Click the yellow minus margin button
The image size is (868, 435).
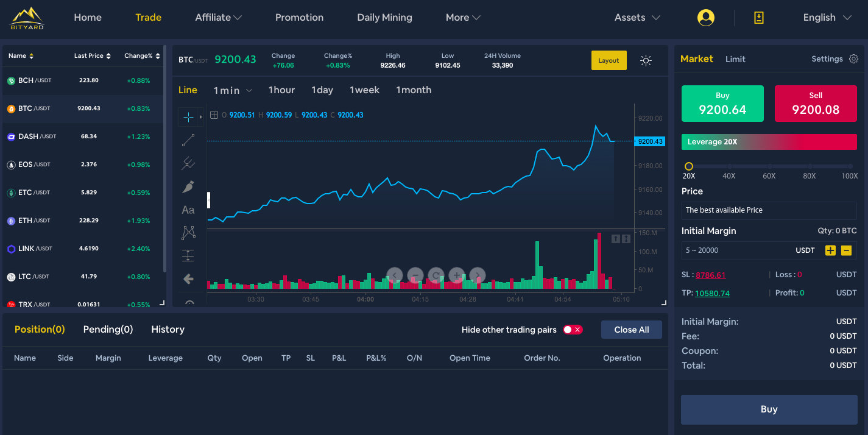pyautogui.click(x=846, y=250)
